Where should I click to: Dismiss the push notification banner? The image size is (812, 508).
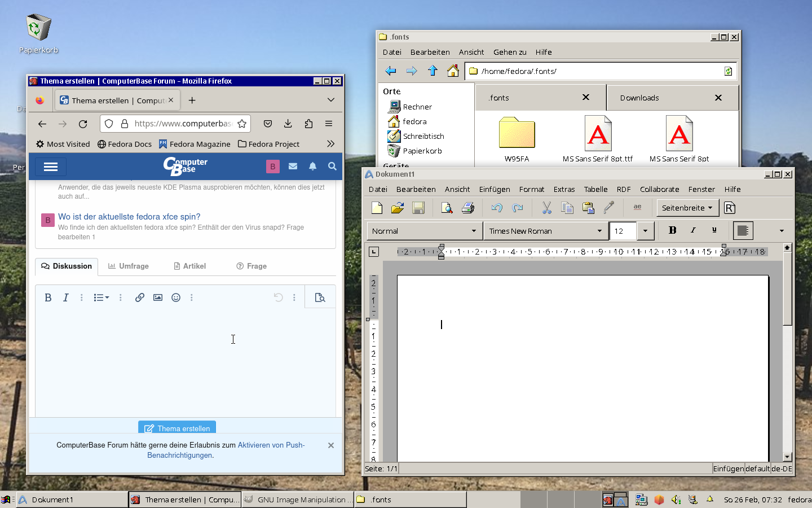point(331,445)
